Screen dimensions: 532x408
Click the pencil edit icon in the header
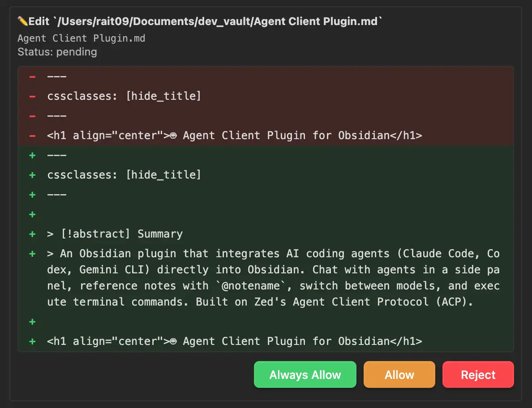(x=21, y=21)
